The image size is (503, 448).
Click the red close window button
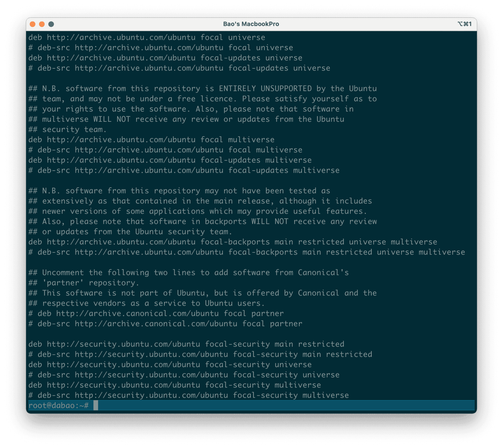[x=32, y=24]
